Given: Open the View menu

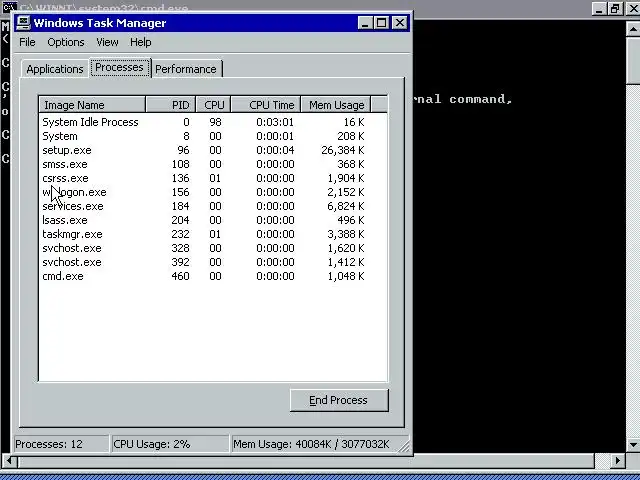Looking at the screenshot, I should point(107,42).
